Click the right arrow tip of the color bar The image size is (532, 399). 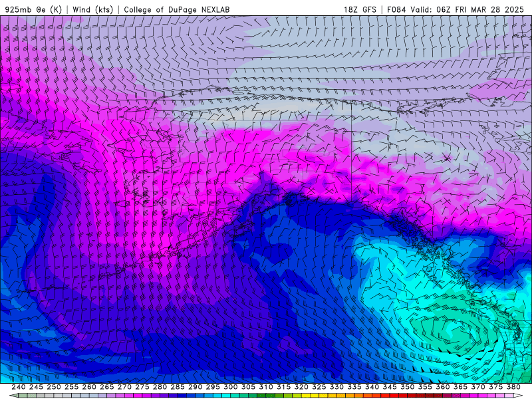coord(519,396)
